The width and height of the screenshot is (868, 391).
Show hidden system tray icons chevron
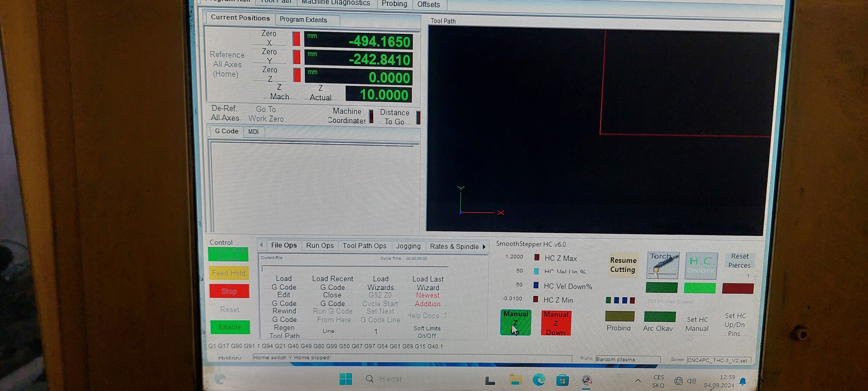pos(638,381)
